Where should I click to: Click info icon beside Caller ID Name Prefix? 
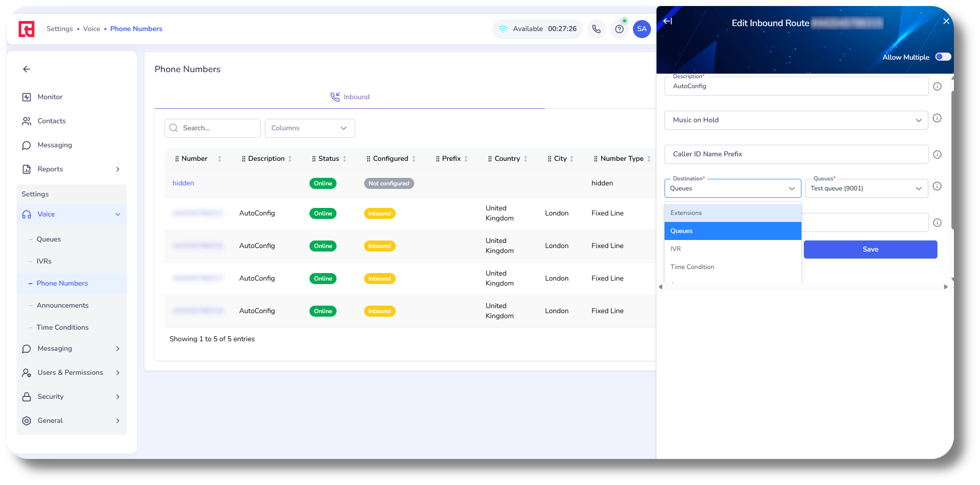coord(937,154)
